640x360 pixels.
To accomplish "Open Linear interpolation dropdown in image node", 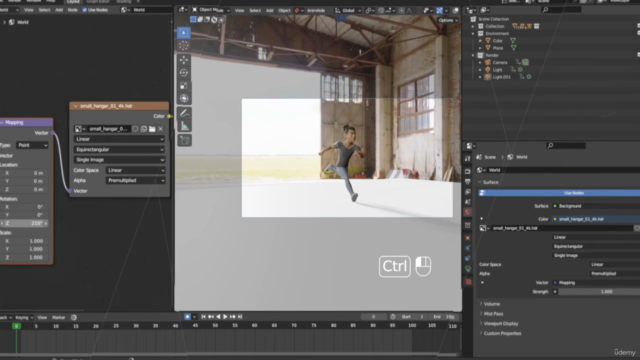I will [119, 139].
